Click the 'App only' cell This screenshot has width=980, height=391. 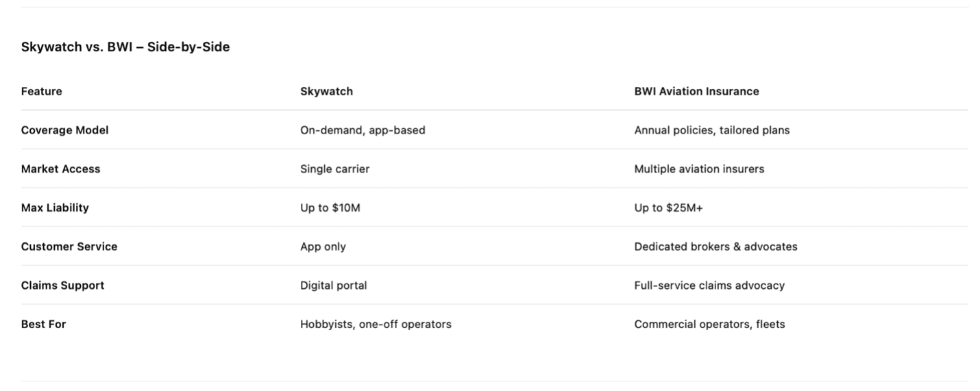click(x=323, y=247)
